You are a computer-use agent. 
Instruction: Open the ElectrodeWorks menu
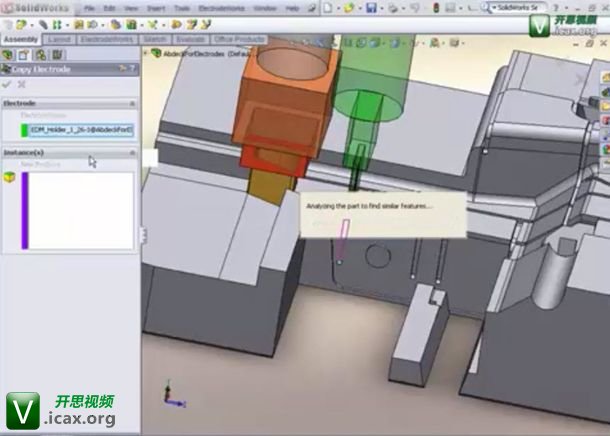tap(221, 8)
